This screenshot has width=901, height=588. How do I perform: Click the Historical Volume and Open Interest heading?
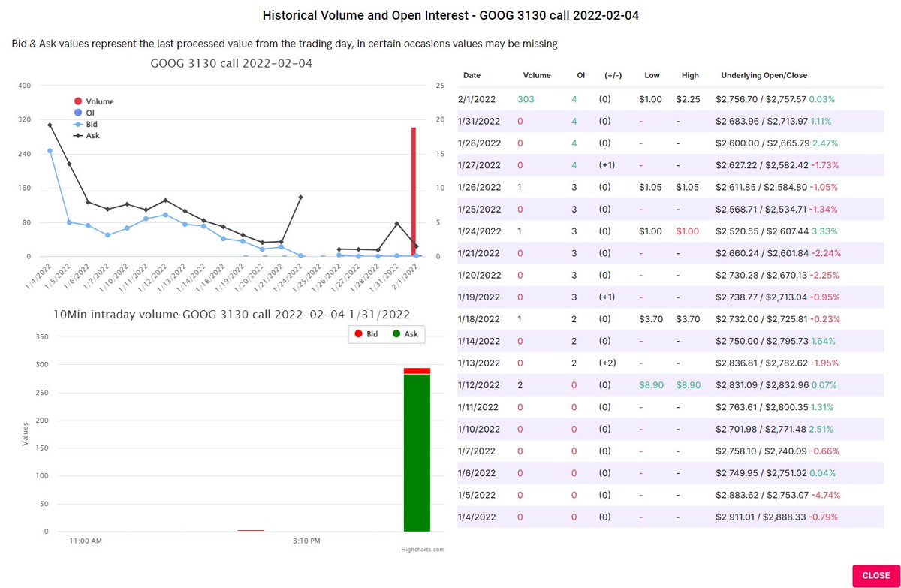pyautogui.click(x=450, y=15)
